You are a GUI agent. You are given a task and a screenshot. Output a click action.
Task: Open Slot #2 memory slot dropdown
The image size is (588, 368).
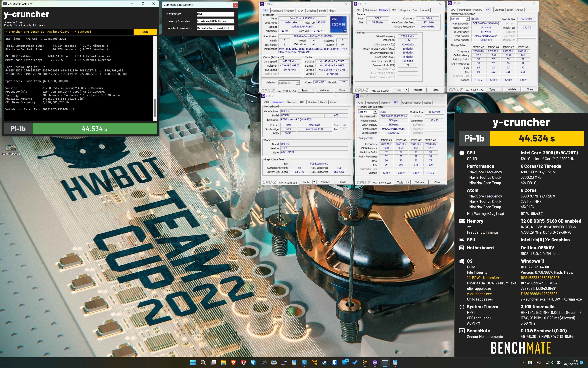tap(368, 112)
